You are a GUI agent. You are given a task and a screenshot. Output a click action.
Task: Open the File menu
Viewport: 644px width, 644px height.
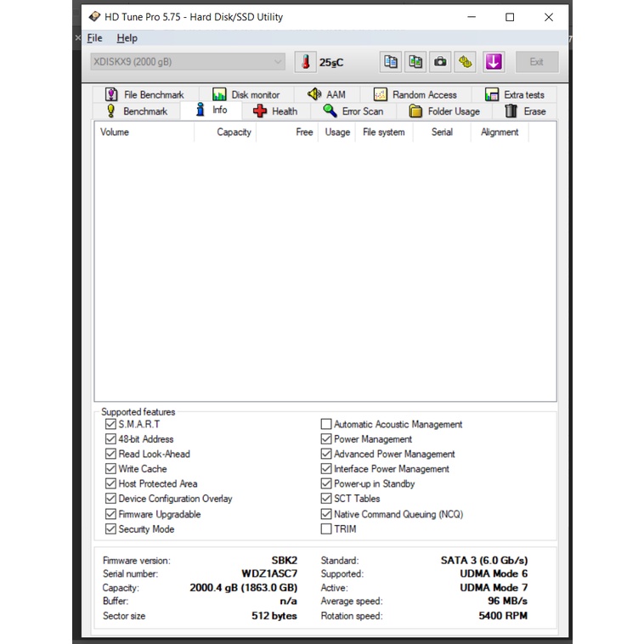94,38
